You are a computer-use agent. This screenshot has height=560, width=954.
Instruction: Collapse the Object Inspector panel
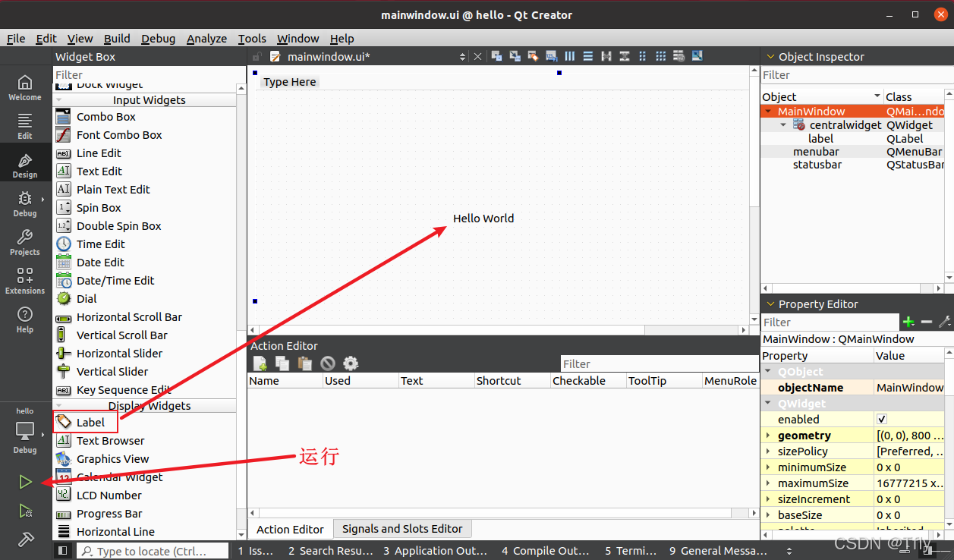click(x=770, y=57)
